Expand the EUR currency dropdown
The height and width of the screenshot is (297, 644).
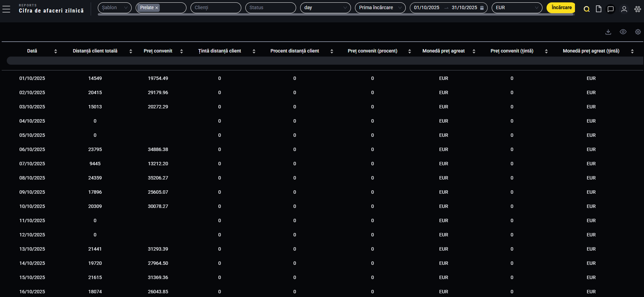coord(517,7)
